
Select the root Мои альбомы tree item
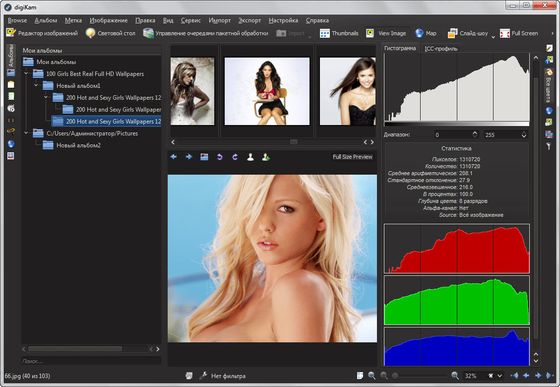[x=50, y=62]
